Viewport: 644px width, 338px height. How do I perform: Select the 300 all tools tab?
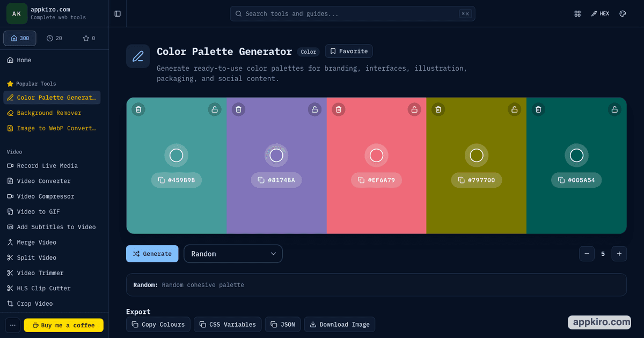[20, 38]
